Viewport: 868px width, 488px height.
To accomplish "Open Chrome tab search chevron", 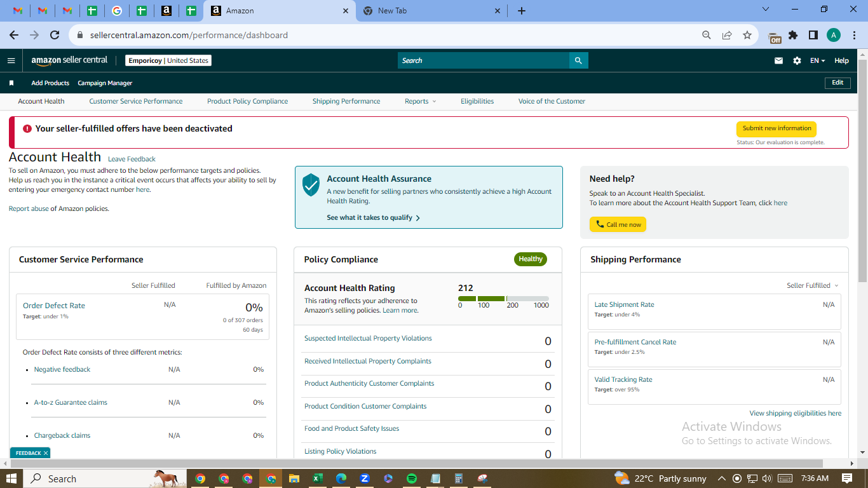I will point(765,10).
